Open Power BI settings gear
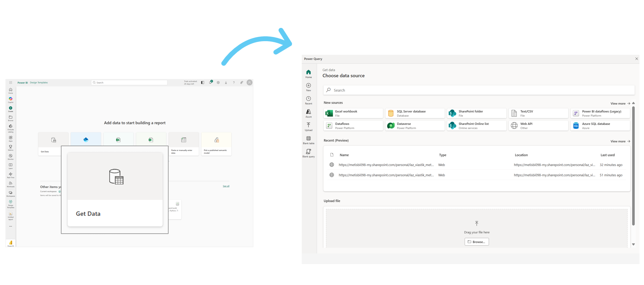Viewport: 644px width, 285px height. 218,83
